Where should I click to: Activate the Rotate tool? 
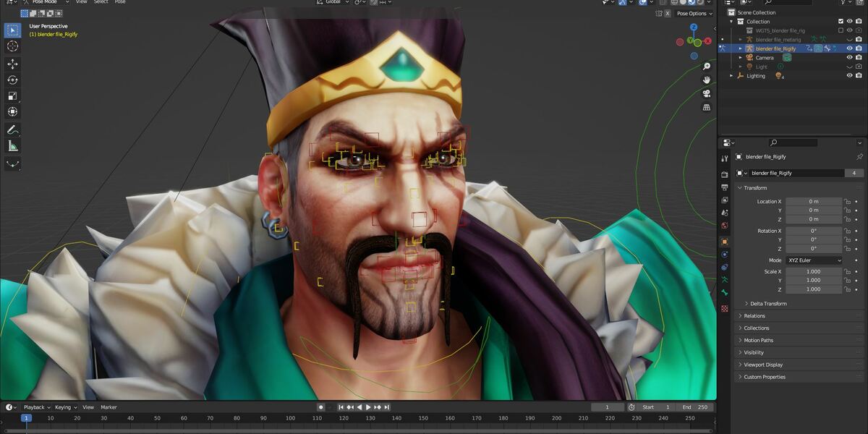coord(12,80)
